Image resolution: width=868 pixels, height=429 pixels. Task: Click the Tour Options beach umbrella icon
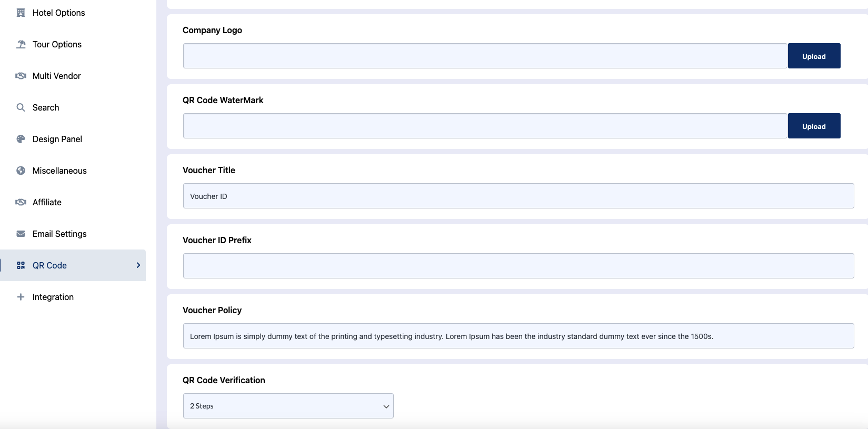click(x=21, y=44)
